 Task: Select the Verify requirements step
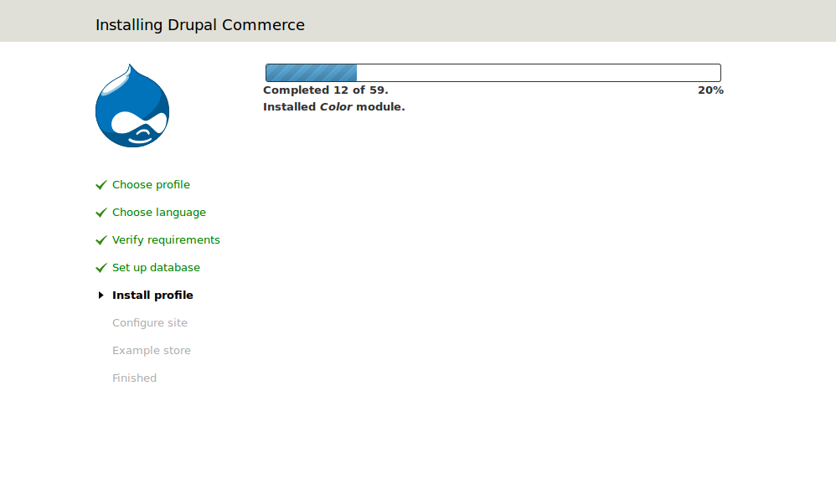[166, 240]
